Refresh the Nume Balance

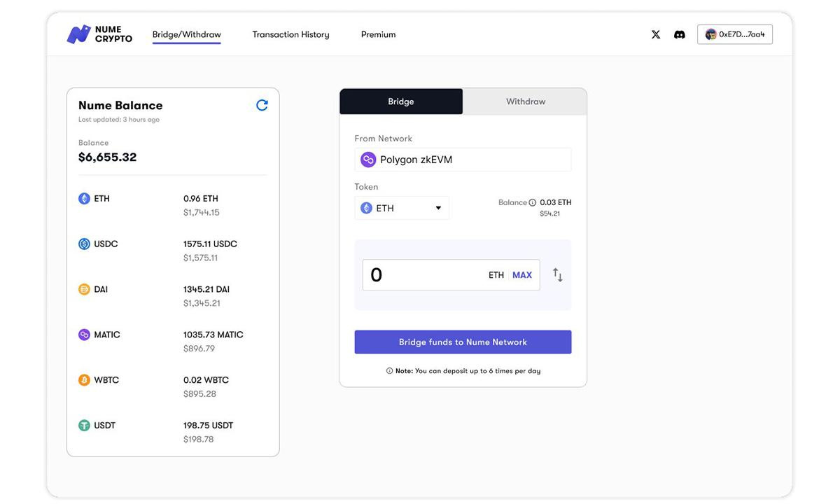pyautogui.click(x=262, y=105)
